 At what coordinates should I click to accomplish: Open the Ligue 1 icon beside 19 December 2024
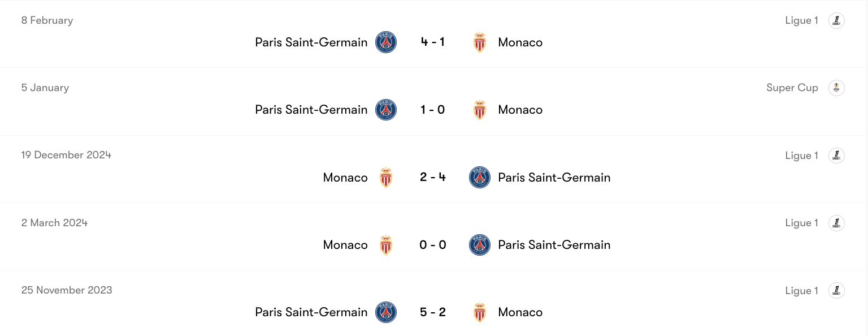(836, 155)
